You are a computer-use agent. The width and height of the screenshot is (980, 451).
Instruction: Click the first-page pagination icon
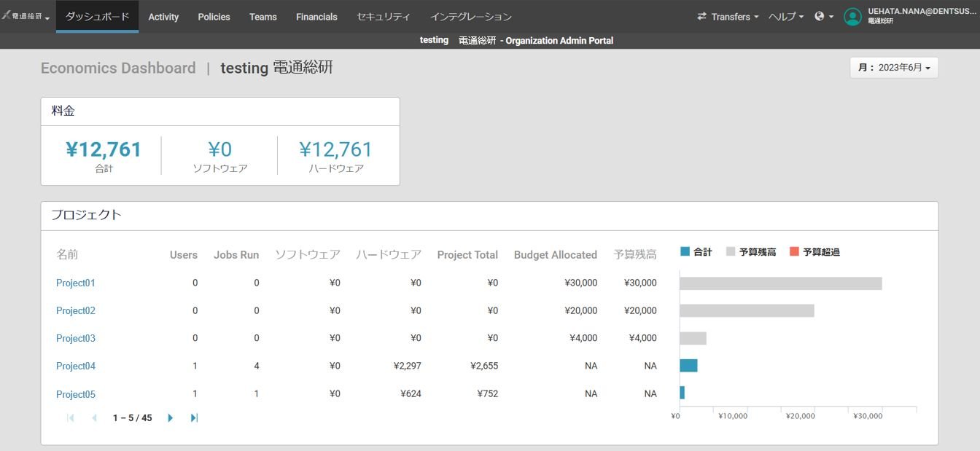[x=69, y=417]
